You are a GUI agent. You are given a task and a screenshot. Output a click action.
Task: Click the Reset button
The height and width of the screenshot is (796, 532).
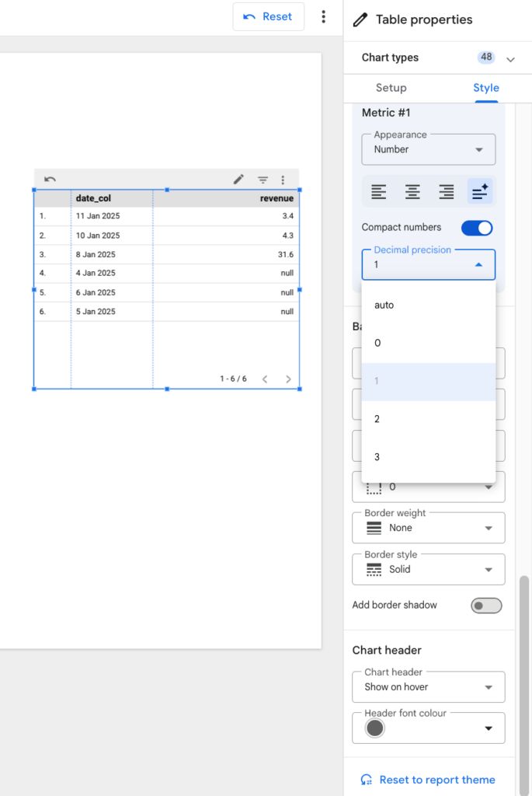(x=268, y=17)
